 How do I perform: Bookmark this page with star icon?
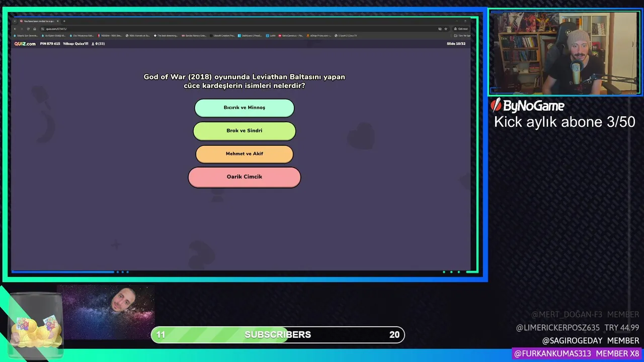point(446,29)
